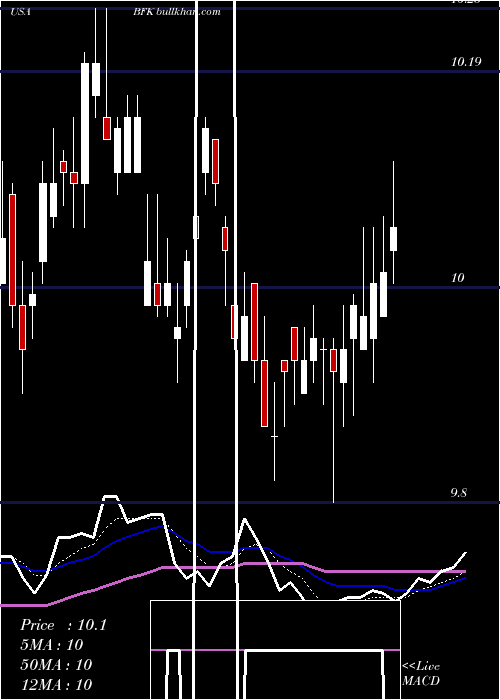This screenshot has width=500, height=700.
Task: Click the last white candlestick on the right
Action: (393, 239)
